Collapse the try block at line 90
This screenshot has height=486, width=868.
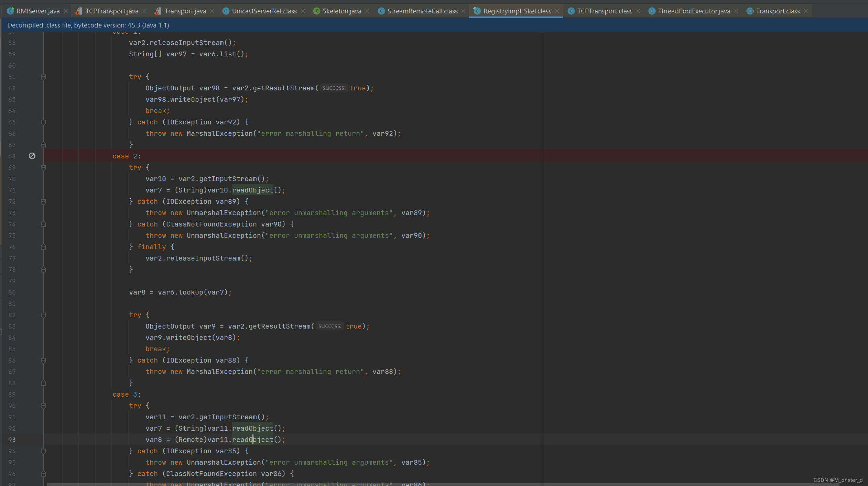(43, 406)
